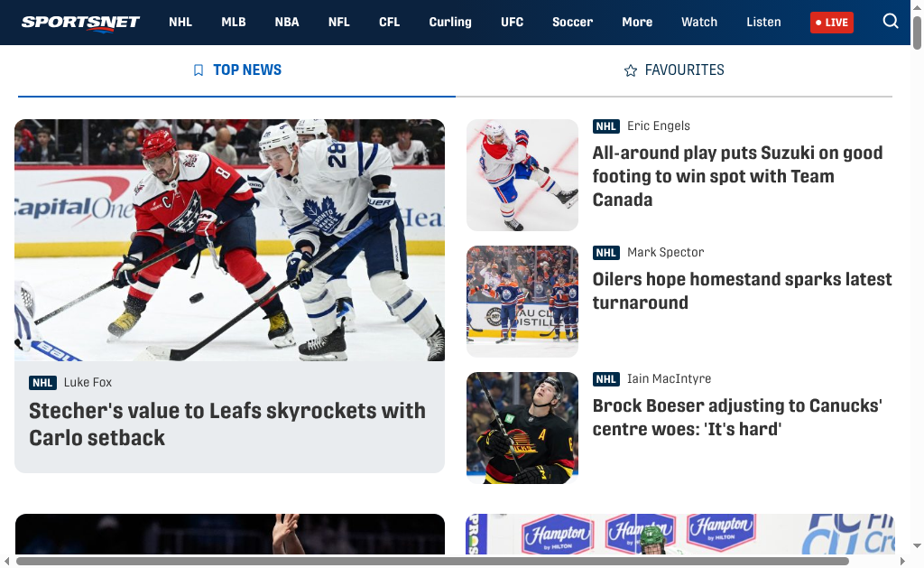Image resolution: width=924 pixels, height=568 pixels.
Task: Switch to the Favourites tab
Action: [674, 70]
